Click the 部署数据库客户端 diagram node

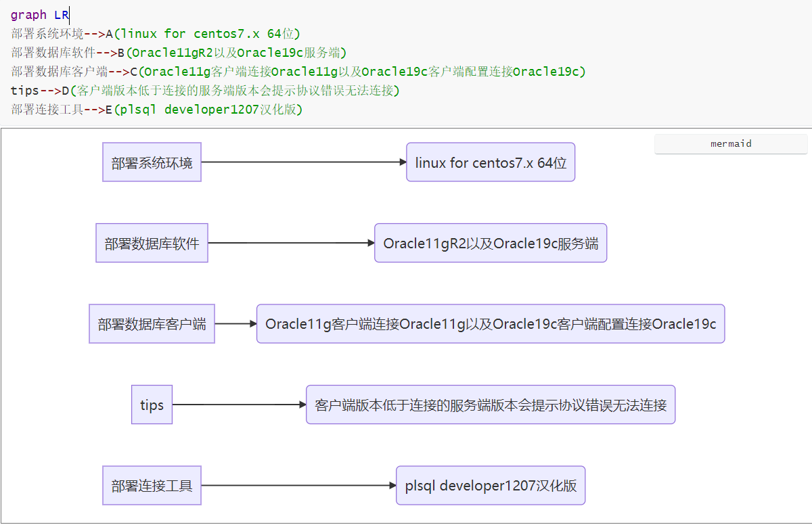[x=152, y=324]
